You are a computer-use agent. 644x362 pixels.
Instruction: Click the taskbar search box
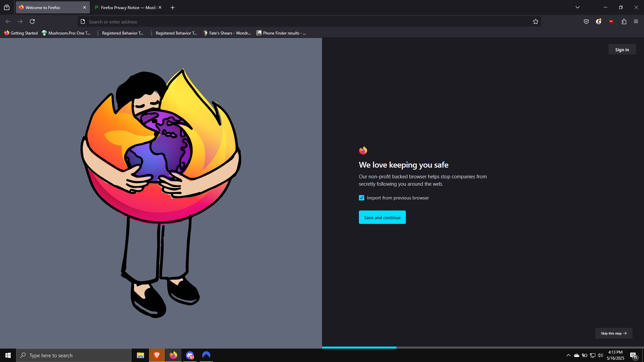(74, 355)
